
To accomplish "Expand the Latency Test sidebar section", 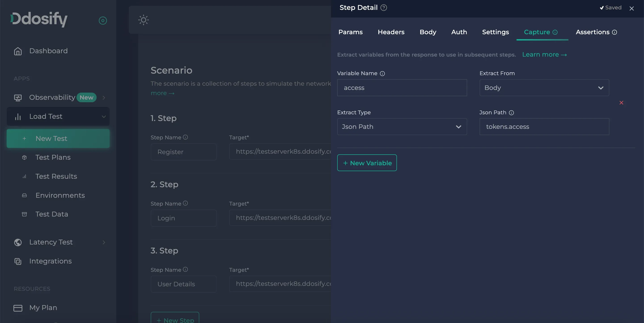I will pos(104,242).
